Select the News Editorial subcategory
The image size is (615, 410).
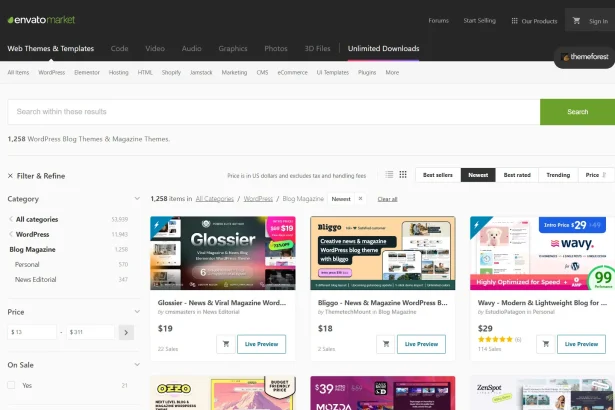click(36, 279)
